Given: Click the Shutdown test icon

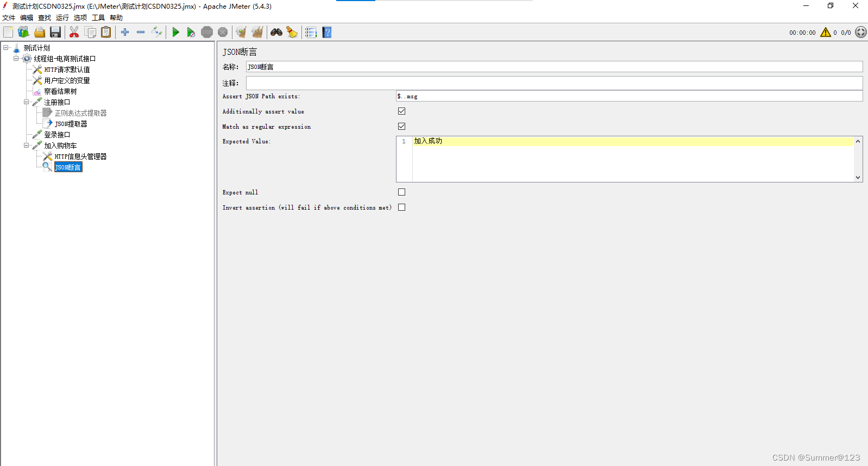Looking at the screenshot, I should [223, 33].
